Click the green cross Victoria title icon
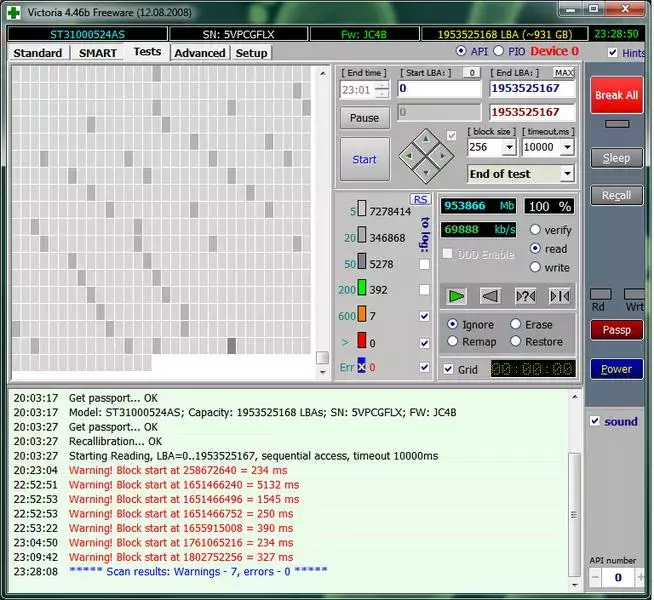 coord(14,13)
